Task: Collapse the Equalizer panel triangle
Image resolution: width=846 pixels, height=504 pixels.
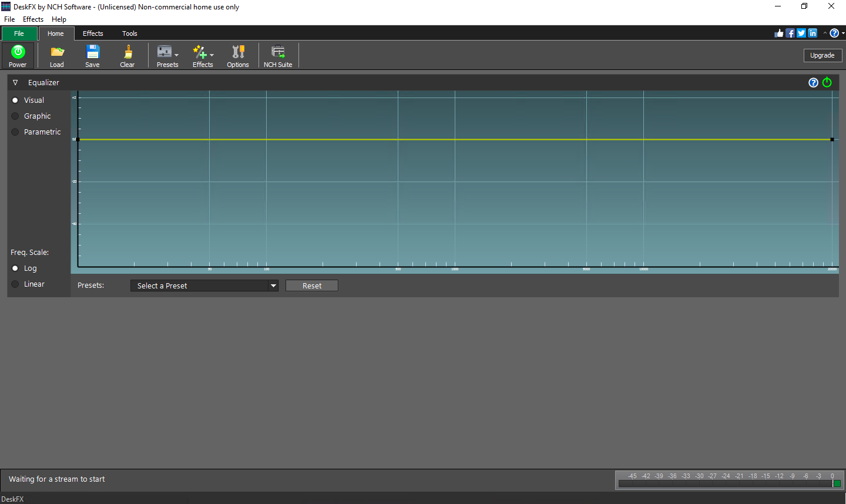Action: pyautogui.click(x=15, y=82)
